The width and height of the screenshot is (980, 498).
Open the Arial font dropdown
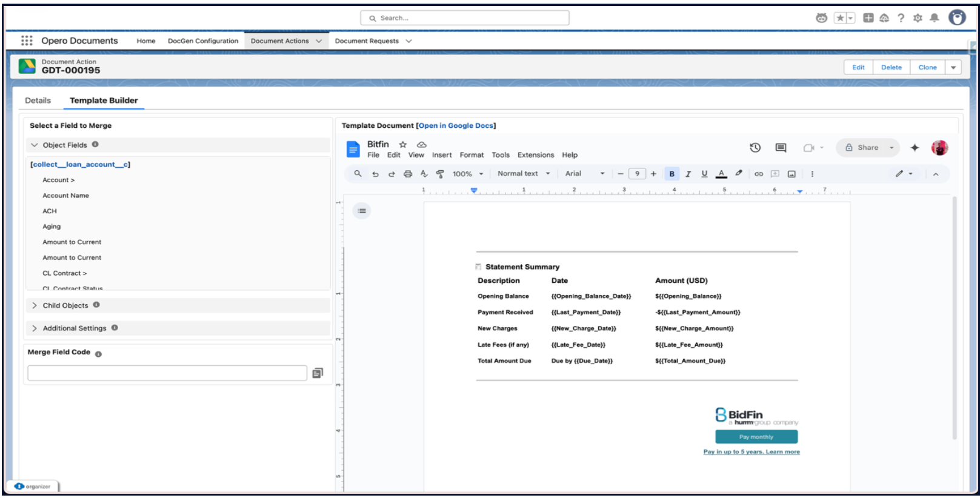pos(585,174)
